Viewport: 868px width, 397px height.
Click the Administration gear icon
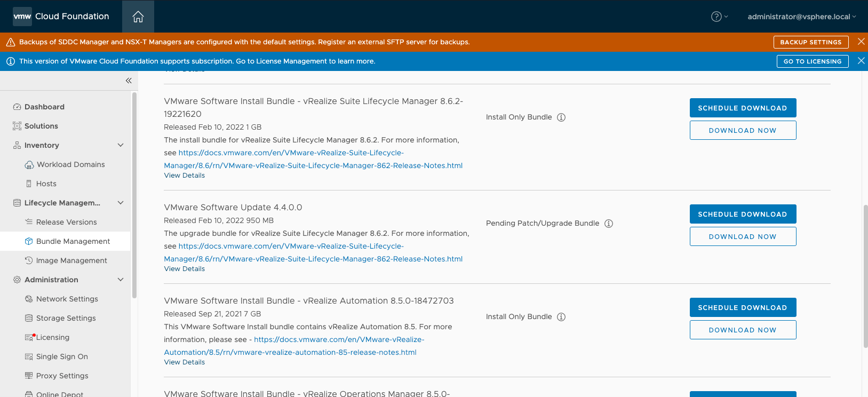click(x=17, y=280)
